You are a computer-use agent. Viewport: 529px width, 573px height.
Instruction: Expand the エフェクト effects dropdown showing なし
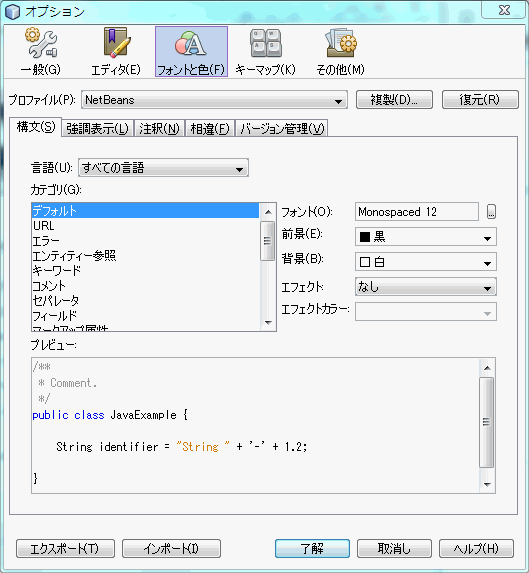426,287
